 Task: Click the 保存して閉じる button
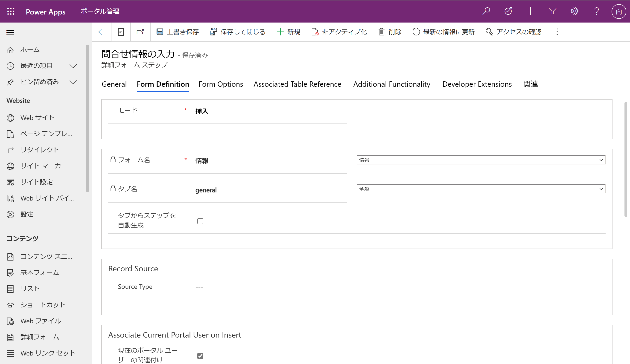click(x=238, y=32)
